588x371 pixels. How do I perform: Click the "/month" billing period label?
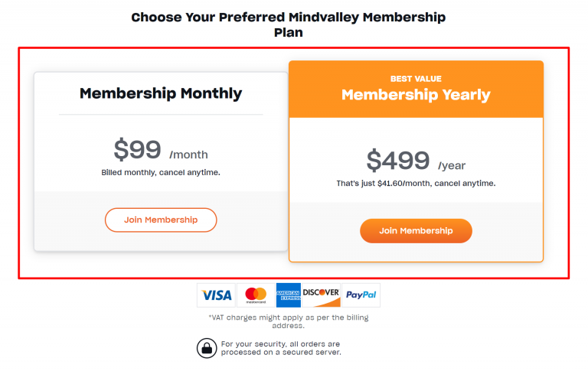pyautogui.click(x=188, y=155)
